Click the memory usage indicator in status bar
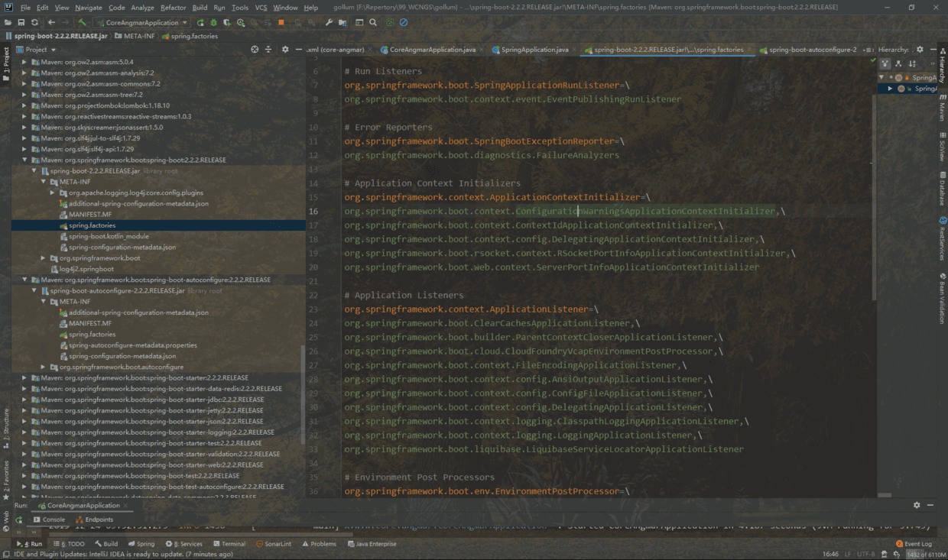Image resolution: width=948 pixels, height=560 pixels. [x=924, y=554]
